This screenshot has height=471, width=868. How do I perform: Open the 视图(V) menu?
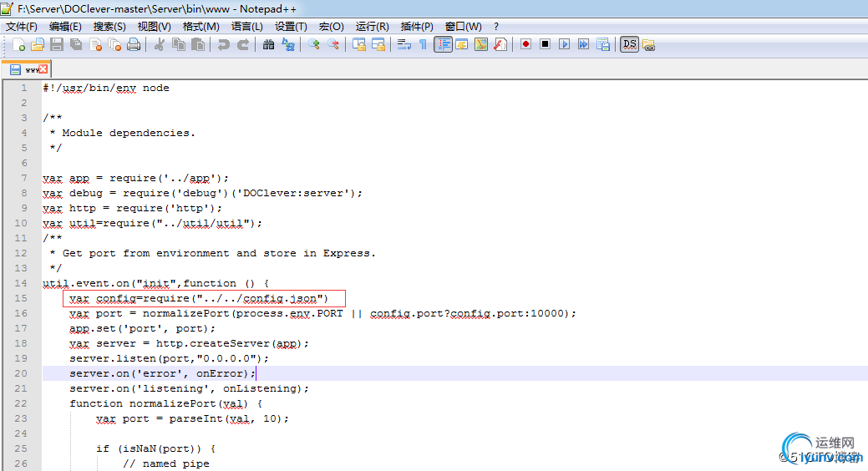(154, 27)
